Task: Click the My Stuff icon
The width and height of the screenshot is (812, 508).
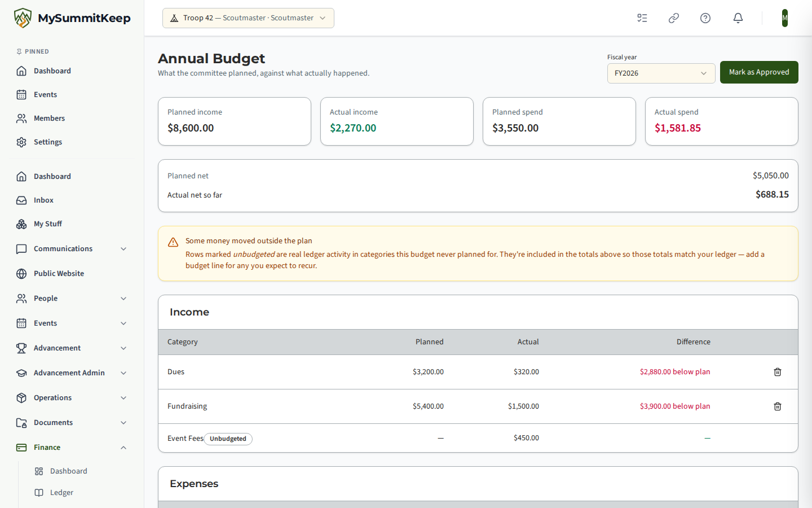Action: [21, 224]
